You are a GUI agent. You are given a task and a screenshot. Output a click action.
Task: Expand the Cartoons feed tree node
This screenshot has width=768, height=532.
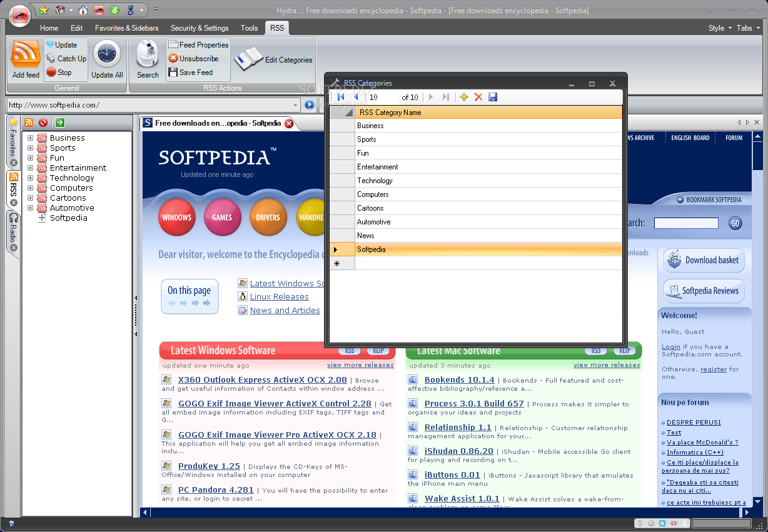[x=30, y=198]
